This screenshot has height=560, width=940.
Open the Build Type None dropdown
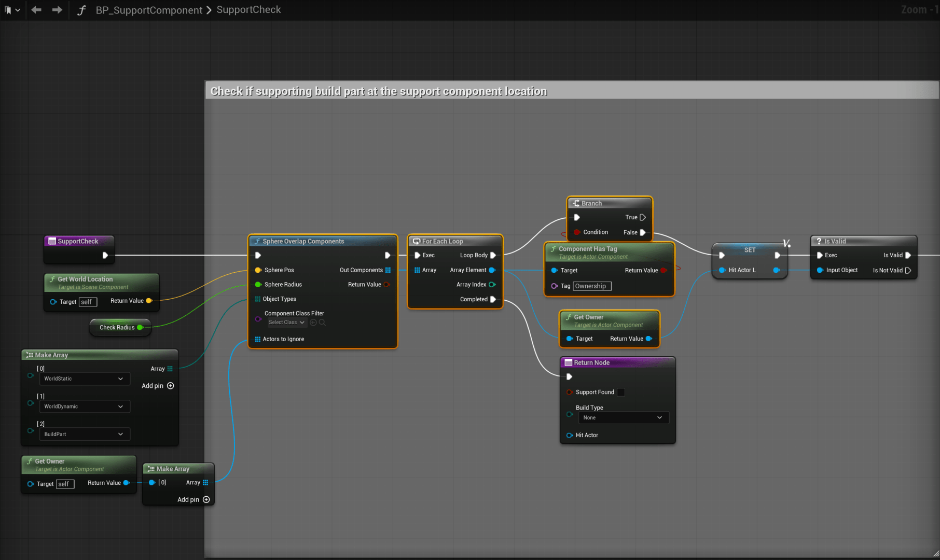623,418
